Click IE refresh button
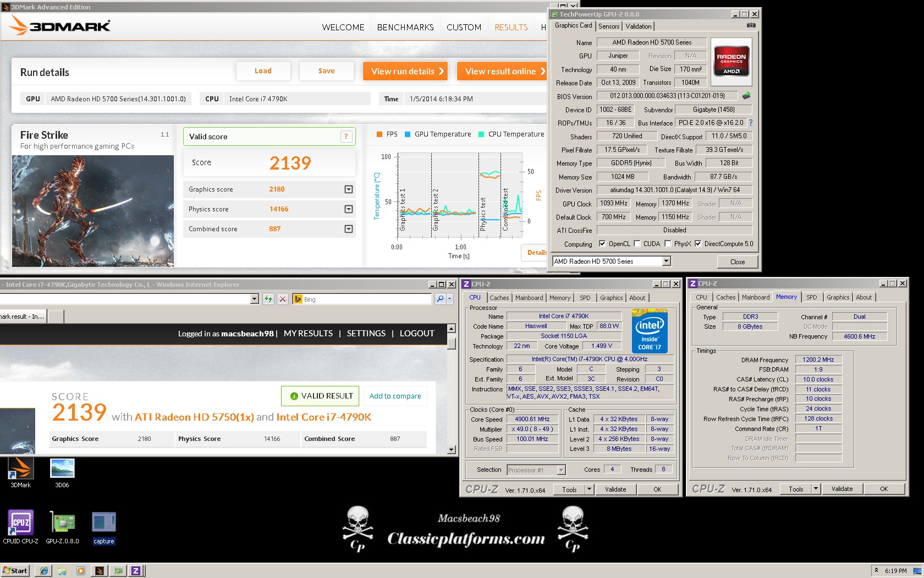924x578 pixels. 268,299
